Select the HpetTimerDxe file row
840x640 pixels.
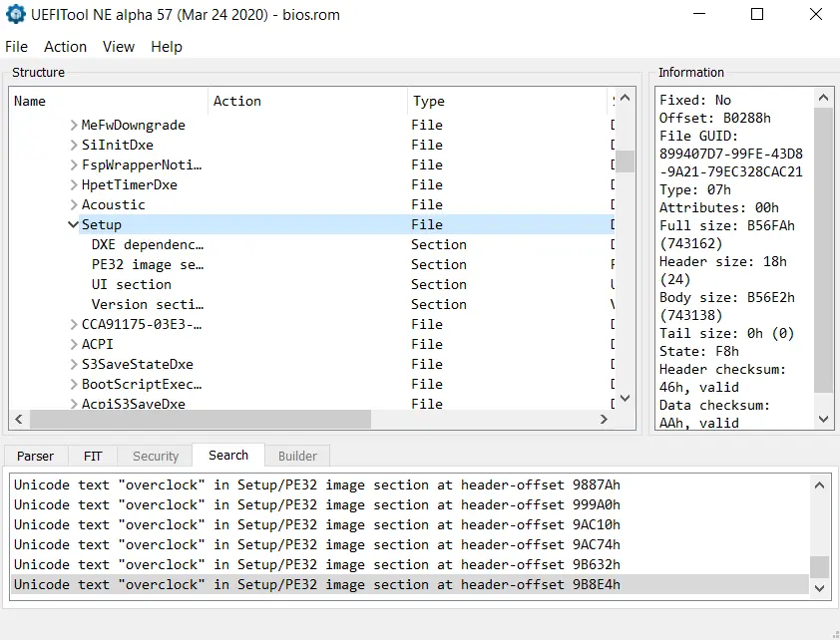[x=312, y=184]
